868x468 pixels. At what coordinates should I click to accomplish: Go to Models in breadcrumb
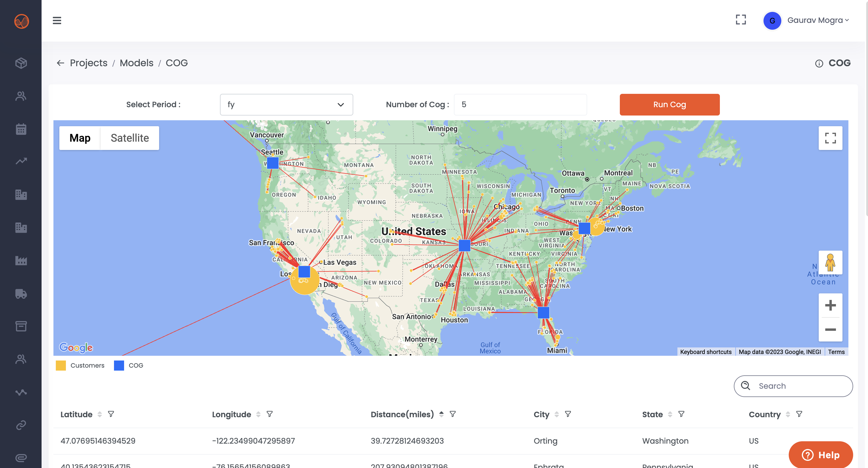(137, 63)
